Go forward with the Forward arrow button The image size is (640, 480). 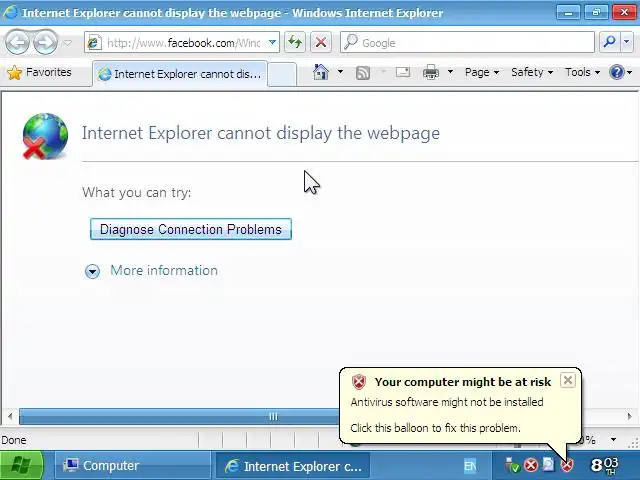(45, 42)
